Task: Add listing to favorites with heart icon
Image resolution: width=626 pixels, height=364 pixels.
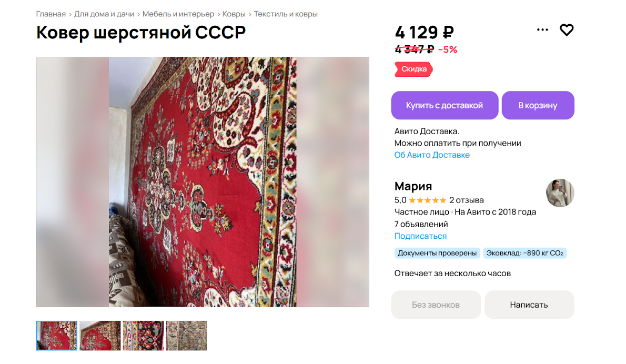Action: pyautogui.click(x=567, y=30)
